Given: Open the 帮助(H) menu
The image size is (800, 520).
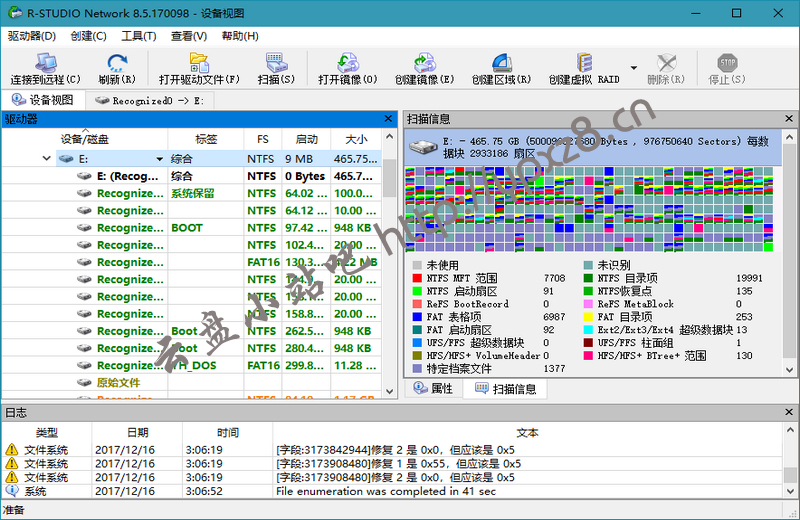Looking at the screenshot, I should click(240, 36).
